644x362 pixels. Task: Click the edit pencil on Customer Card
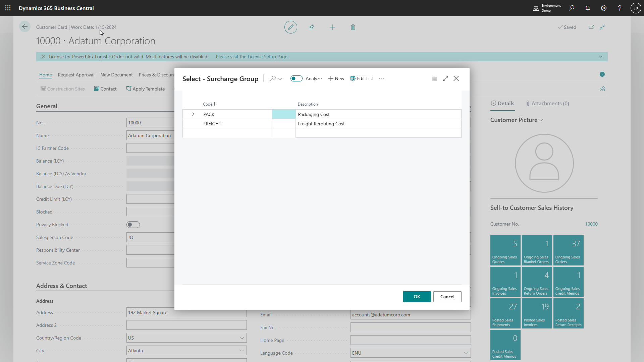pos(291,27)
